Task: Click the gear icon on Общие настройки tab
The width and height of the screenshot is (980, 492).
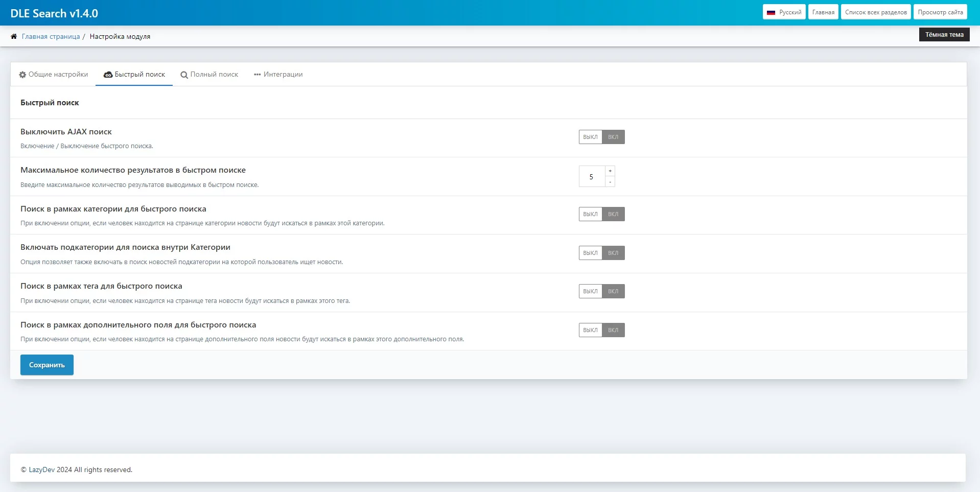Action: click(x=22, y=75)
